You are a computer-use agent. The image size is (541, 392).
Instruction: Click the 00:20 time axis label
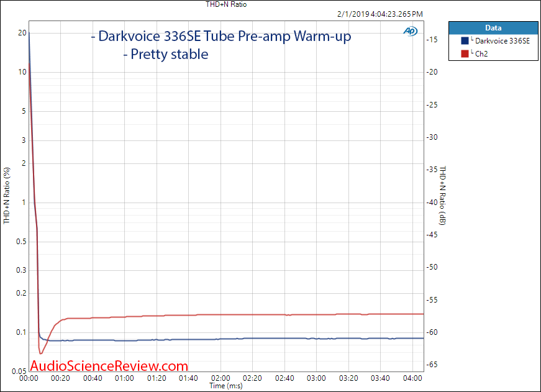pos(60,378)
